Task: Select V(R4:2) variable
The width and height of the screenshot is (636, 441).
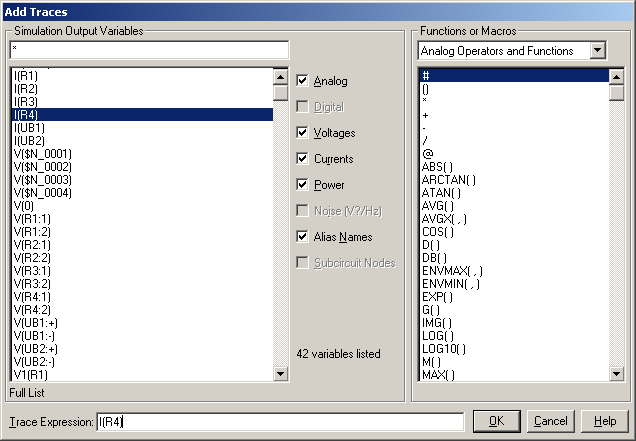Action: pyautogui.click(x=143, y=310)
